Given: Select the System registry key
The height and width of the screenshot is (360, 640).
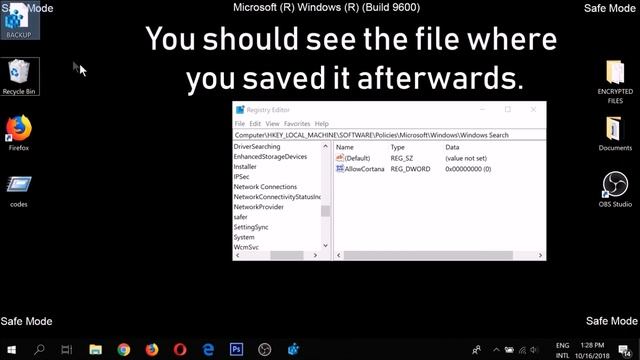Looking at the screenshot, I should click(x=244, y=237).
